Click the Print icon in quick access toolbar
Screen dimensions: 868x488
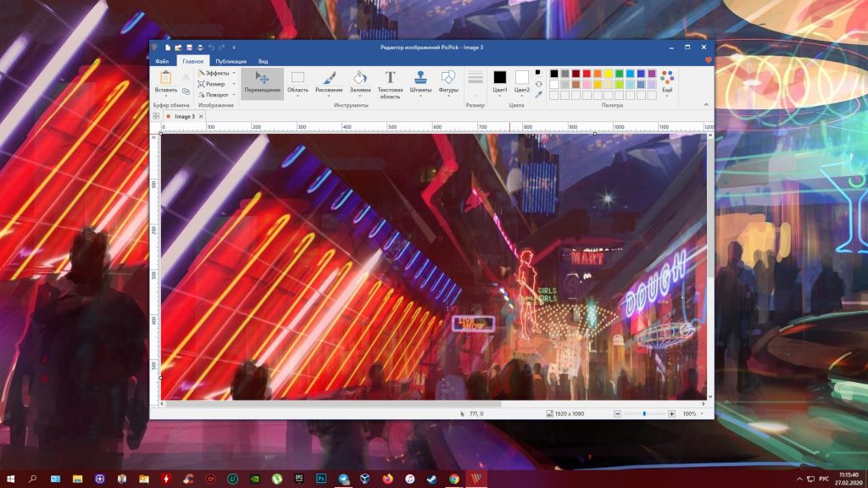point(200,47)
